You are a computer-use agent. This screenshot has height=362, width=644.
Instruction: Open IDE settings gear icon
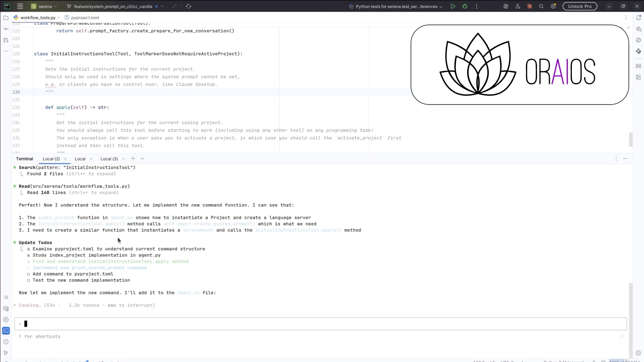click(x=553, y=6)
